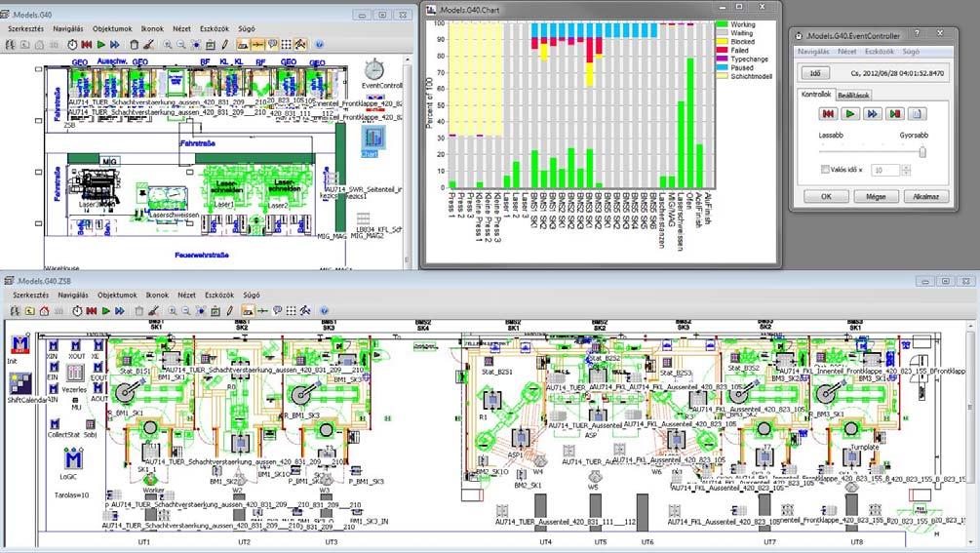The image size is (980, 553).
Task: Zoom in using the G40 window toolbar
Action: pyautogui.click(x=168, y=45)
